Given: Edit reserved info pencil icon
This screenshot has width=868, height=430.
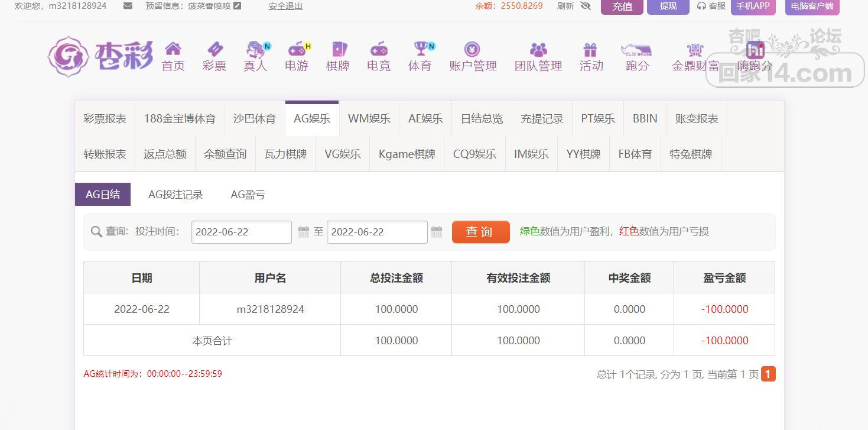Looking at the screenshot, I should click(238, 6).
